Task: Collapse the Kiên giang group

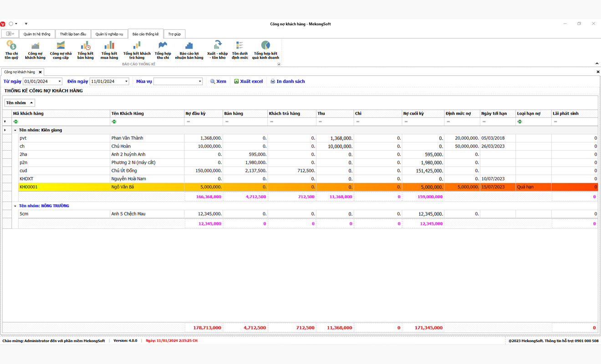Action: point(15,130)
